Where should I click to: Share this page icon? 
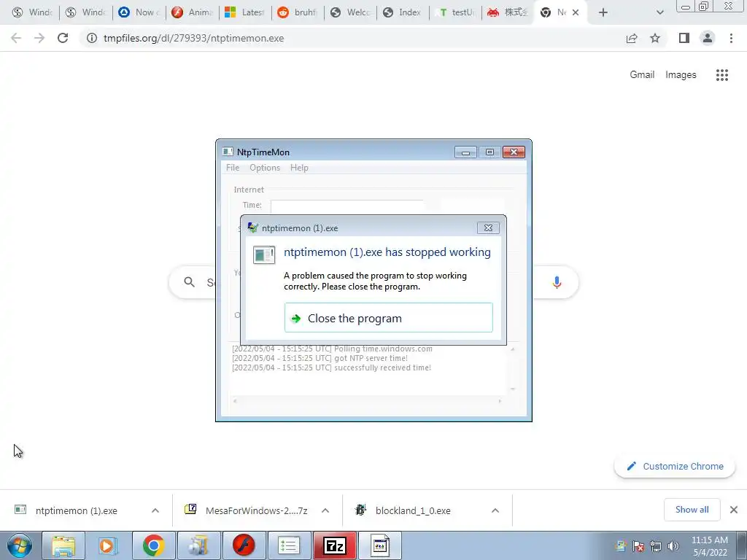click(632, 38)
